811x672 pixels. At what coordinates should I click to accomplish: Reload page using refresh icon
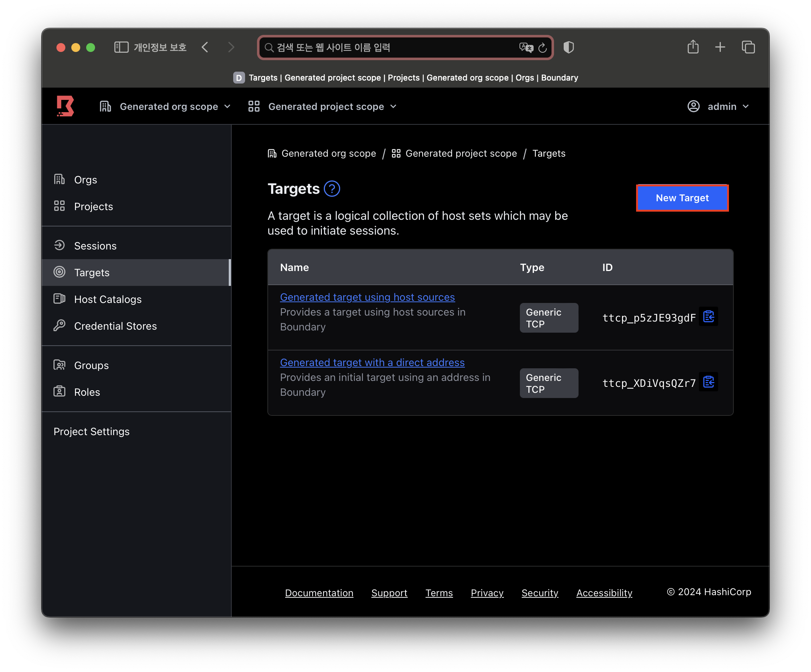(543, 48)
